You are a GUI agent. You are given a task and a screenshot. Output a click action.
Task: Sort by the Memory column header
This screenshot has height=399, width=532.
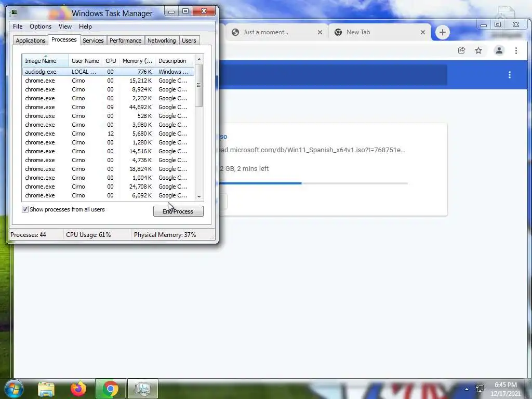(137, 61)
